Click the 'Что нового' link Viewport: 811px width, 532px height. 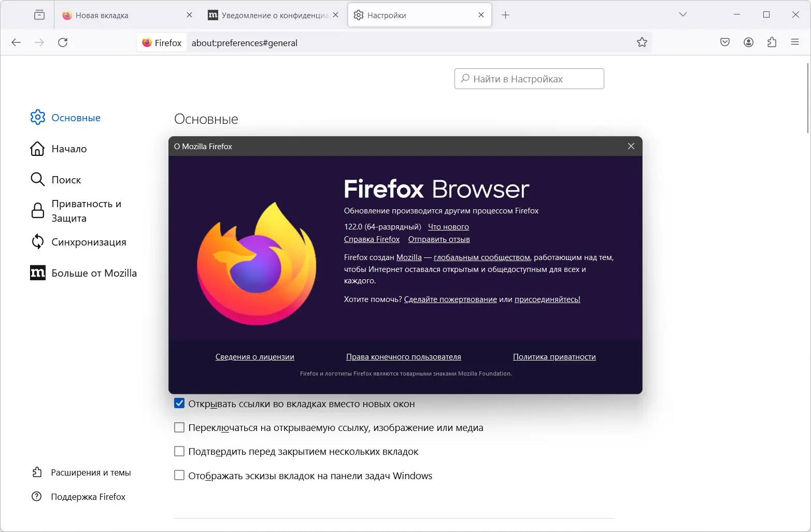coord(448,227)
